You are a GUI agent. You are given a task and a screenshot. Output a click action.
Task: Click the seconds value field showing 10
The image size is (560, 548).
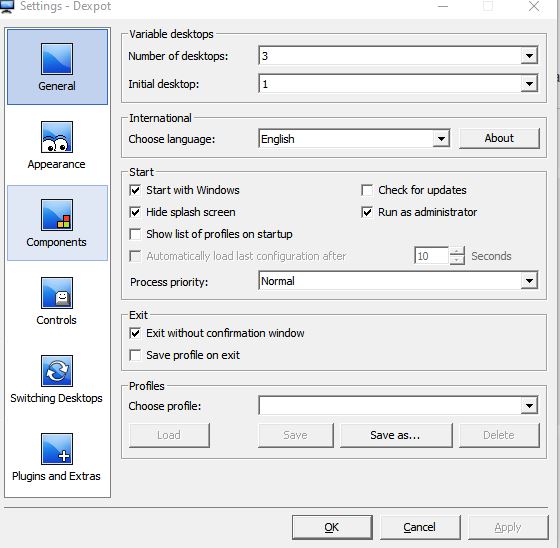coord(431,256)
